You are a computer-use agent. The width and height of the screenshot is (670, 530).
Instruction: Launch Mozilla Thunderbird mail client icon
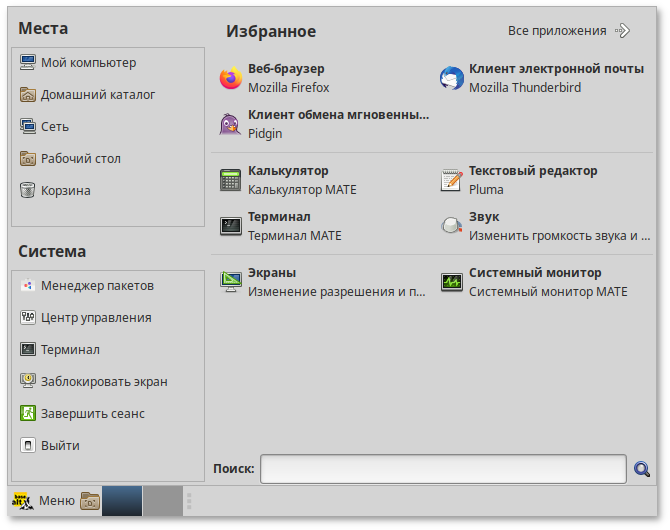click(452, 79)
